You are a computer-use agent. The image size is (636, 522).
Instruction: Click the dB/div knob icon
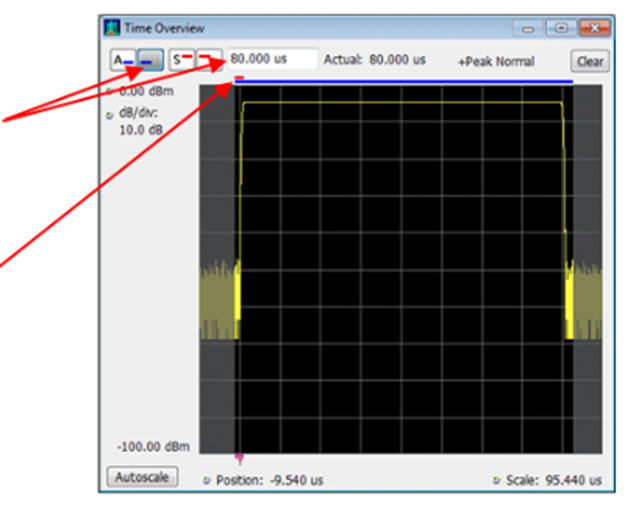109,114
